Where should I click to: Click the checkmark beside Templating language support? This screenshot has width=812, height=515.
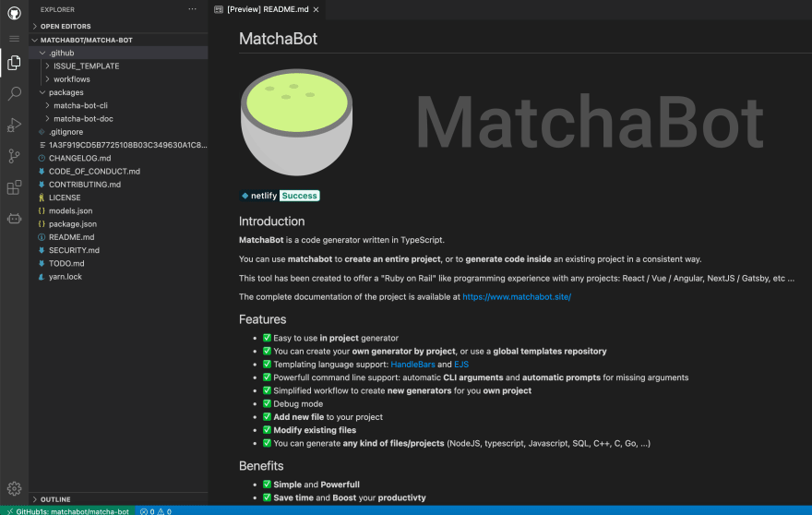pyautogui.click(x=267, y=365)
